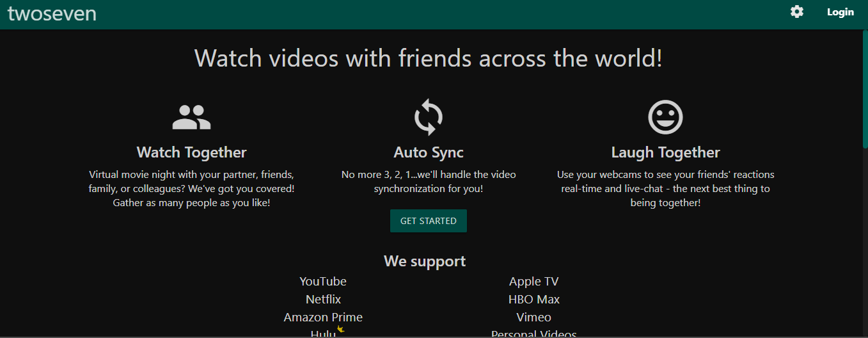
Task: Go to the twoseven home logo
Action: tap(52, 13)
